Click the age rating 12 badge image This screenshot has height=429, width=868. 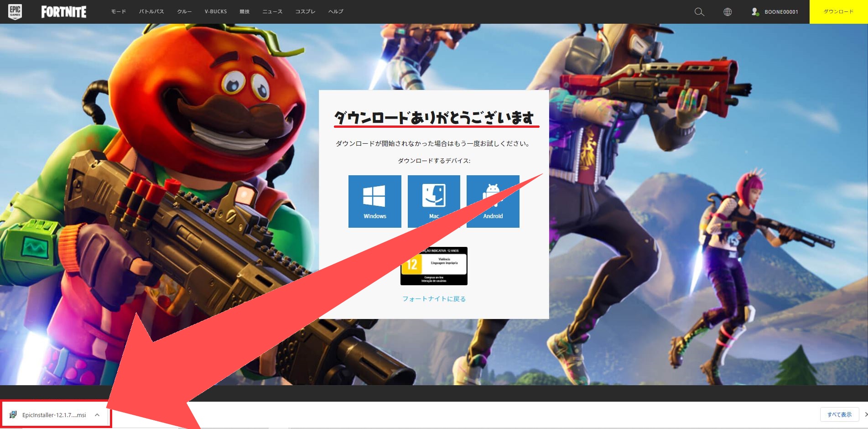434,266
